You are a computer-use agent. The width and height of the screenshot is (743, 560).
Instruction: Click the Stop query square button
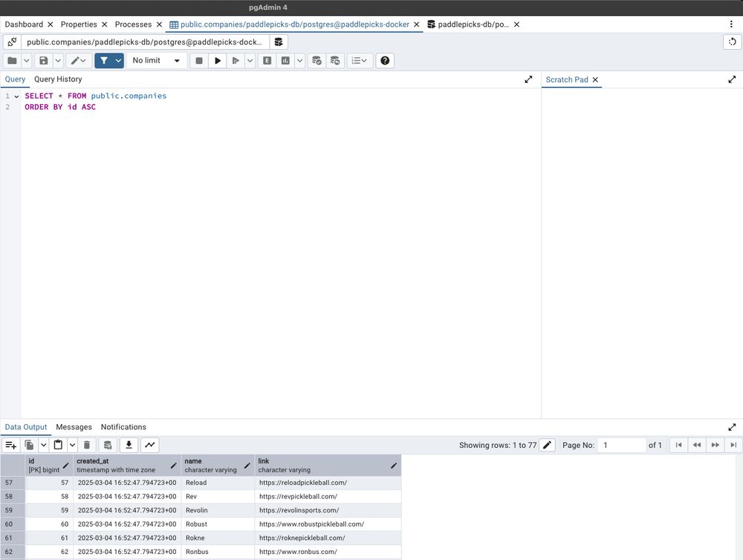[x=199, y=61]
